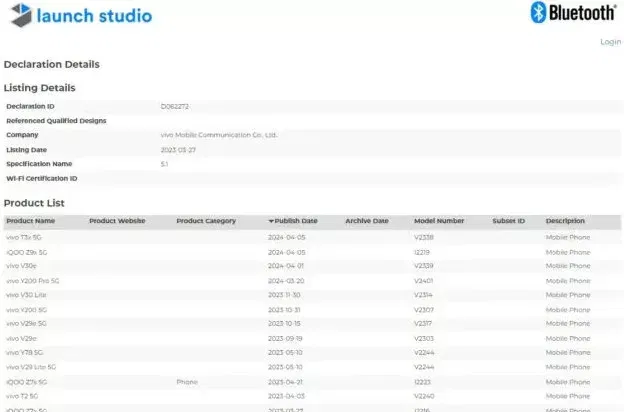Sort by Archive Date column header
This screenshot has width=624, height=412.
point(367,221)
